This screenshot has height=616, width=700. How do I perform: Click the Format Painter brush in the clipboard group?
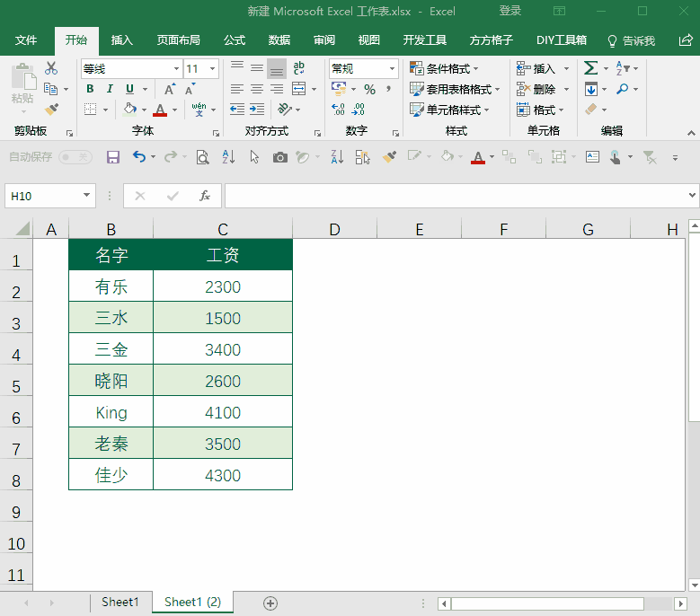point(51,110)
